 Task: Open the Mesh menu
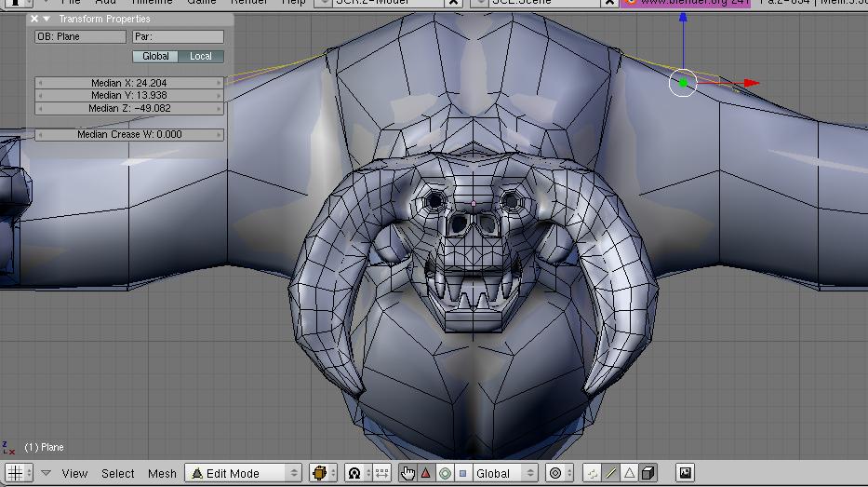(x=162, y=473)
